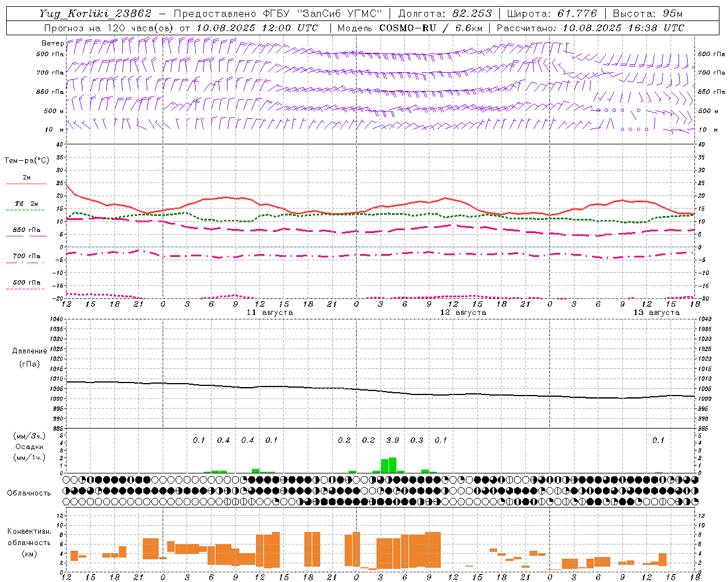This screenshot has height=582, width=728.
Task: Click the Тем-ра(°C) panel label
Action: 27,161
